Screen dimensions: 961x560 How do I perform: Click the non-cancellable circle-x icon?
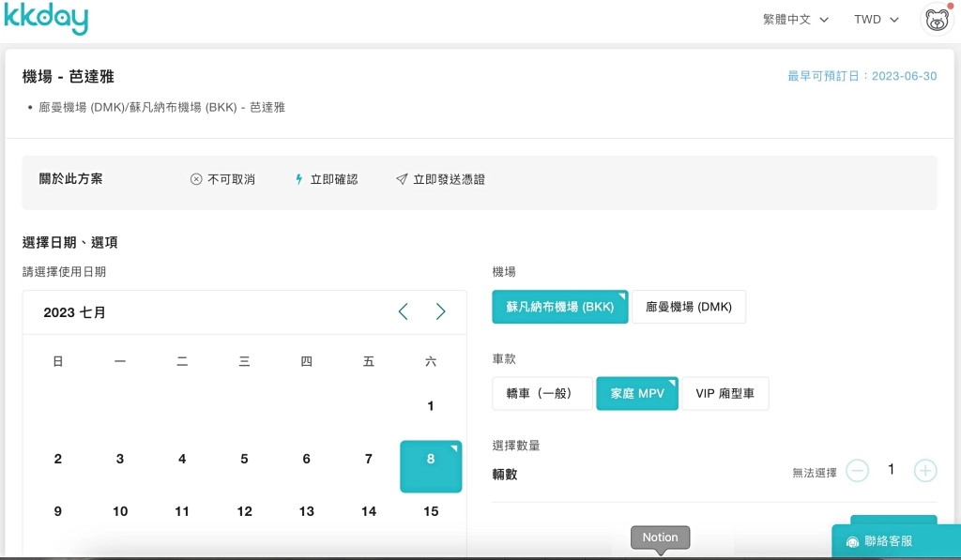coord(196,179)
